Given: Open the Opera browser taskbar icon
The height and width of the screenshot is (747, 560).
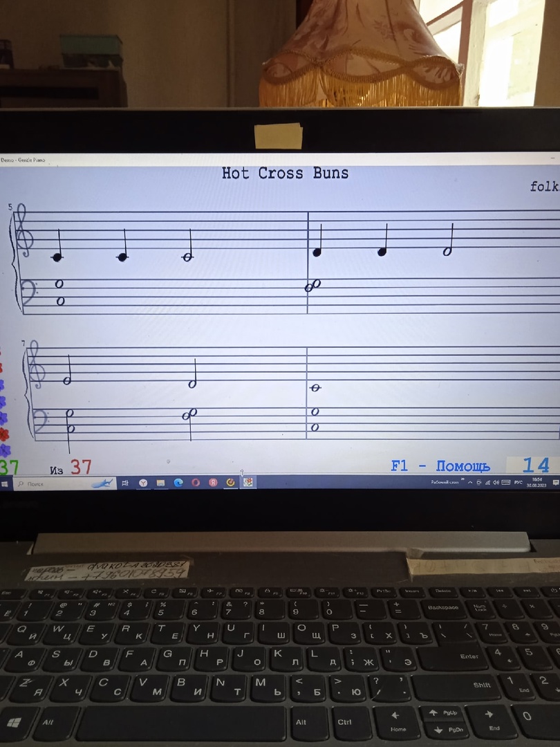Looking at the screenshot, I should (196, 483).
